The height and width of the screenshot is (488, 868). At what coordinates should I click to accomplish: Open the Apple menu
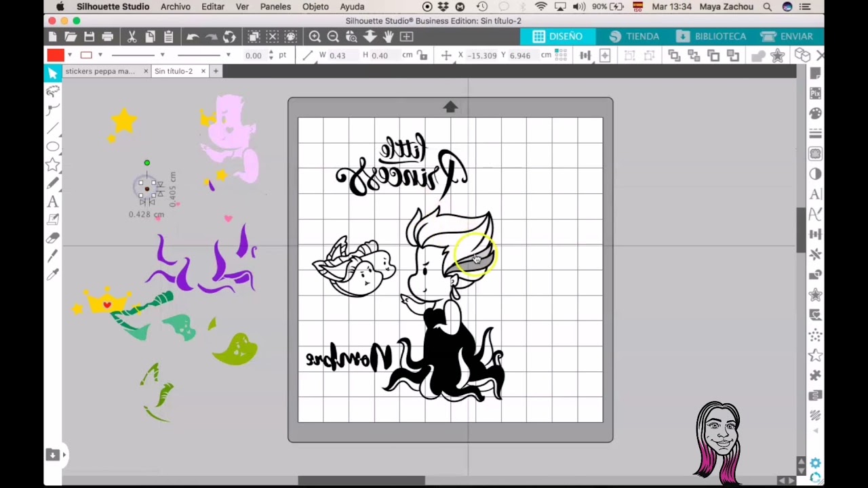(x=60, y=7)
